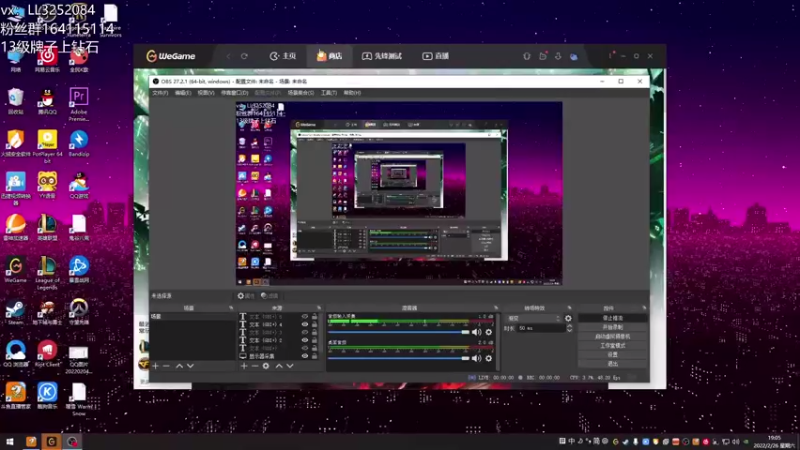Viewport: 800px width, 450px height.
Task: Mute desktop audio speaker icon
Action: [x=477, y=358]
